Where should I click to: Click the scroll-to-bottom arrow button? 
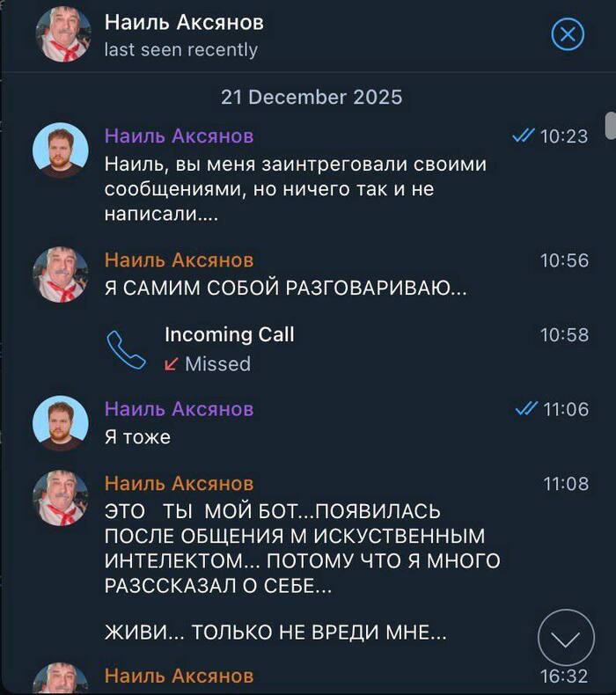pyautogui.click(x=566, y=638)
